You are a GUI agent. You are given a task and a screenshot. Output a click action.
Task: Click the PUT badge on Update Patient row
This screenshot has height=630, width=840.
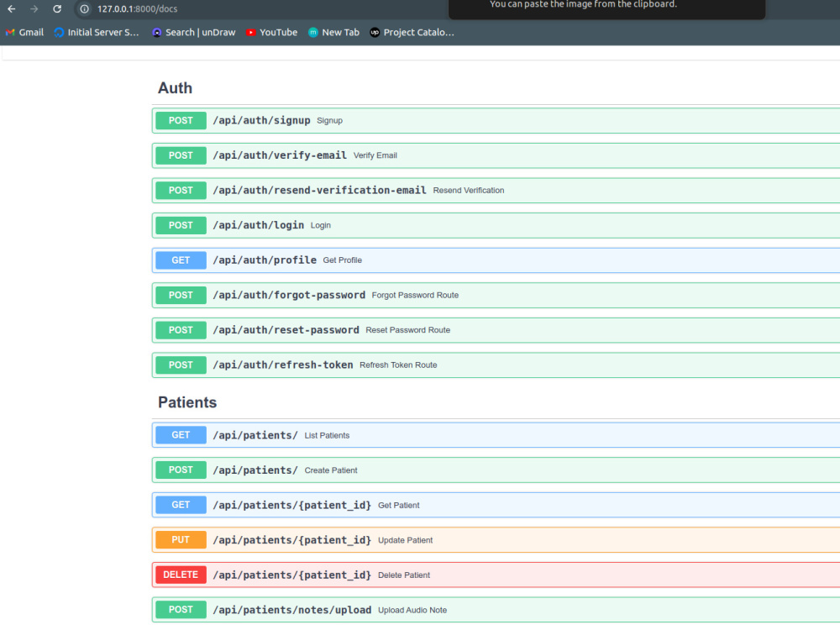click(181, 539)
